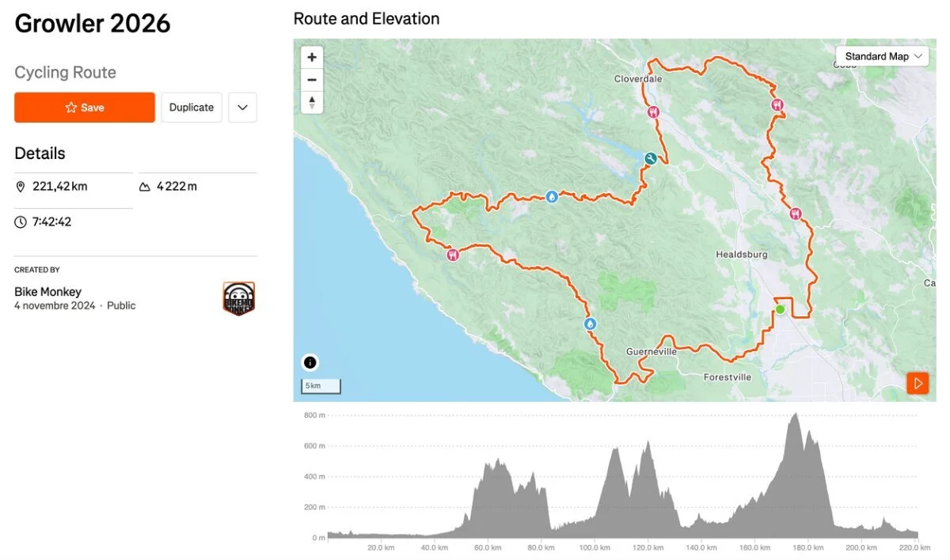Click the water marker mid-route

coord(552,196)
